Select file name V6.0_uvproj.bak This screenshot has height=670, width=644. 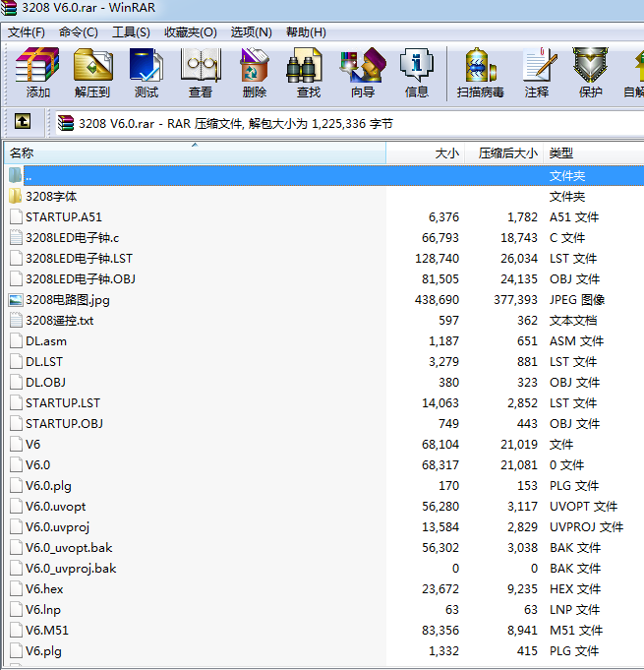click(x=71, y=569)
